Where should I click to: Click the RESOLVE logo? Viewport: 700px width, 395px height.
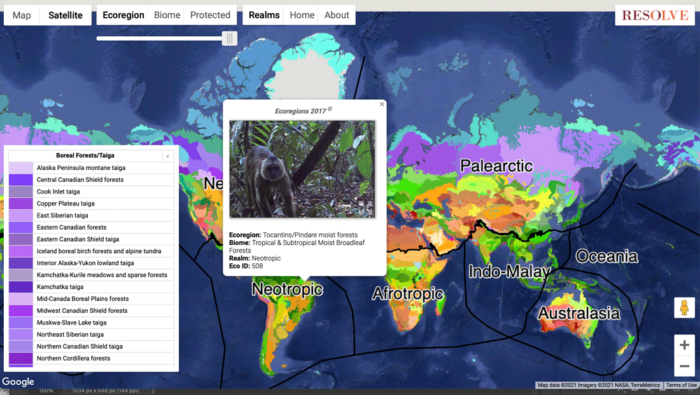(x=655, y=15)
